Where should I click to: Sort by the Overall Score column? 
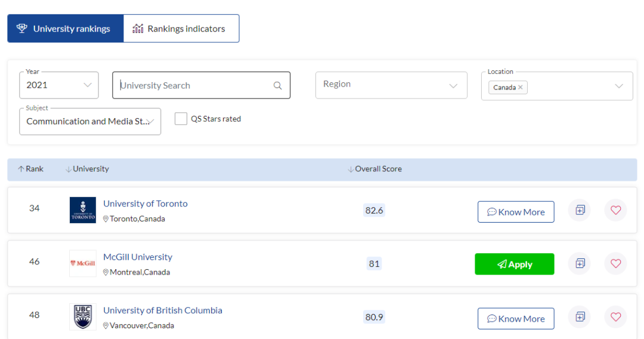click(x=375, y=169)
